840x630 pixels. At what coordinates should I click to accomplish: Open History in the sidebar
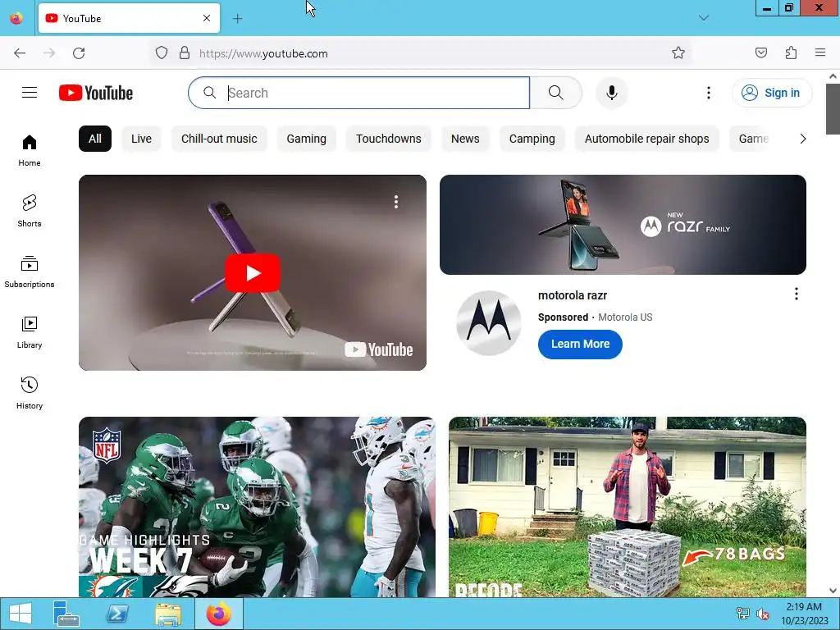(x=30, y=393)
